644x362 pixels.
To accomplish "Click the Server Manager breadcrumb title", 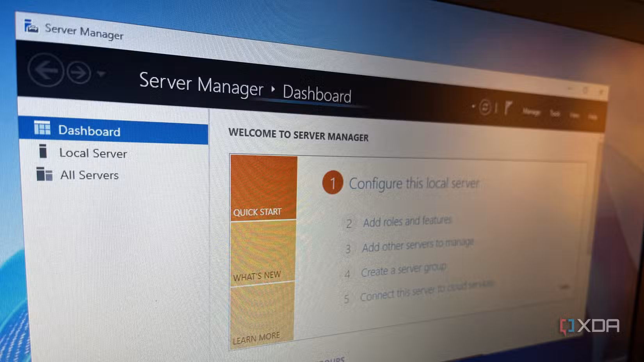I will click(x=201, y=85).
